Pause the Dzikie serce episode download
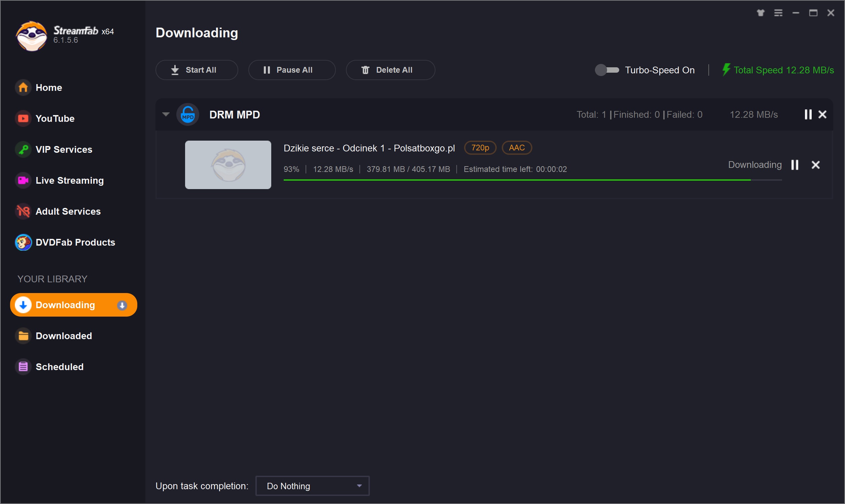The height and width of the screenshot is (504, 845). (795, 165)
